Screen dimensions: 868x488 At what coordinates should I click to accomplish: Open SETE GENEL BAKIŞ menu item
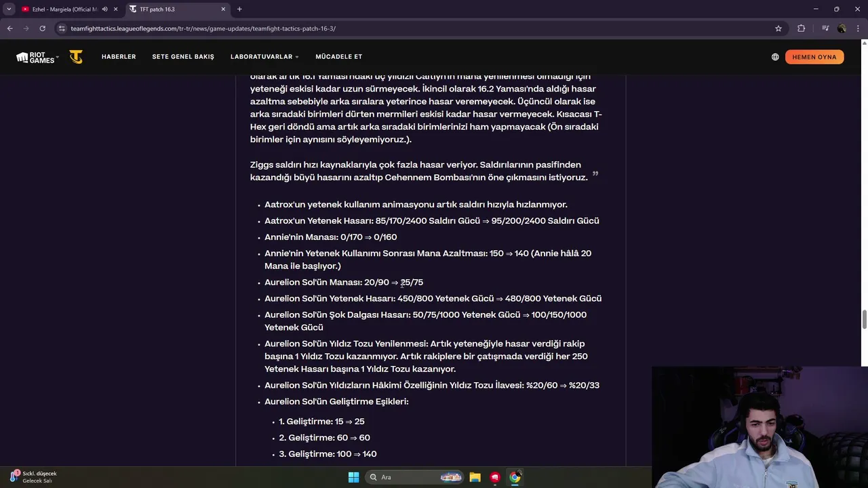click(x=183, y=57)
